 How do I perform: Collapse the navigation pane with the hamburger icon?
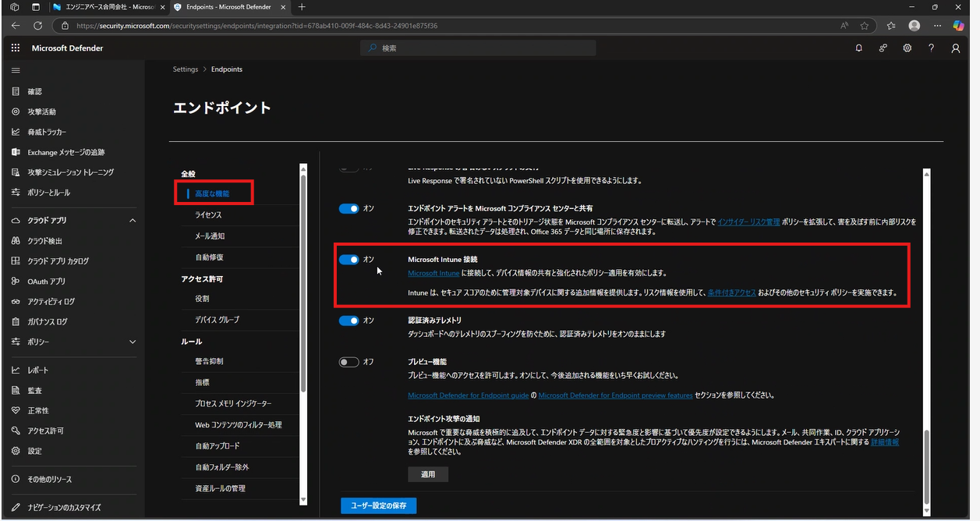click(15, 70)
